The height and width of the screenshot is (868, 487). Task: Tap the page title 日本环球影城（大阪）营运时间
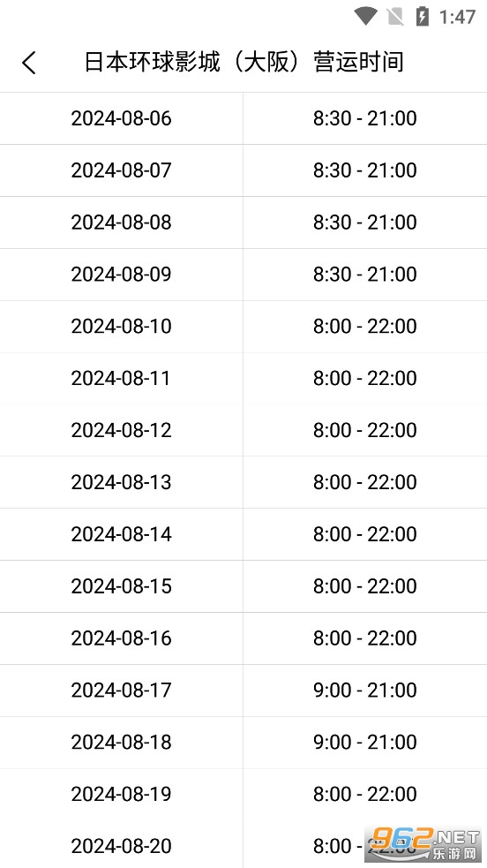click(x=243, y=62)
